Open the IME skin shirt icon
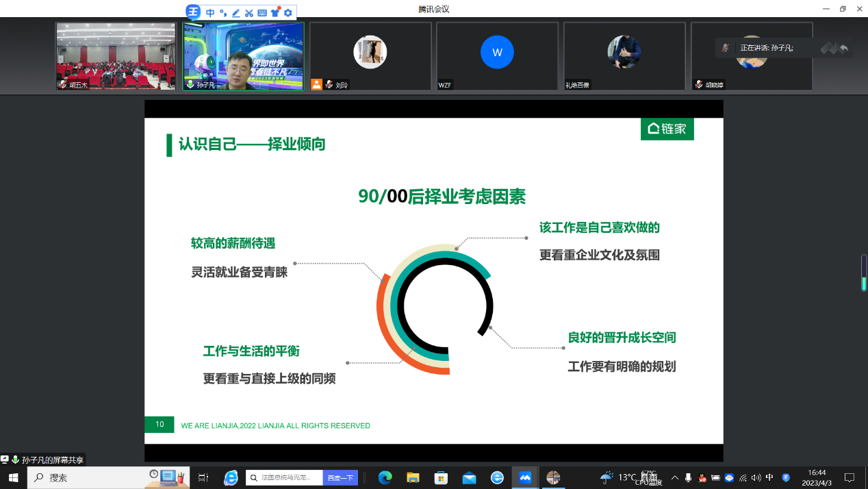 (x=275, y=12)
